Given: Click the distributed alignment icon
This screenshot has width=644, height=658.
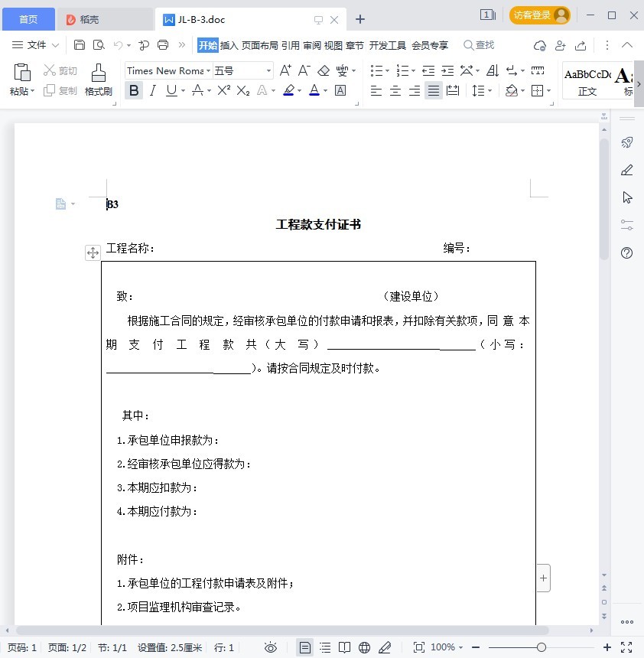Looking at the screenshot, I should coord(453,90).
